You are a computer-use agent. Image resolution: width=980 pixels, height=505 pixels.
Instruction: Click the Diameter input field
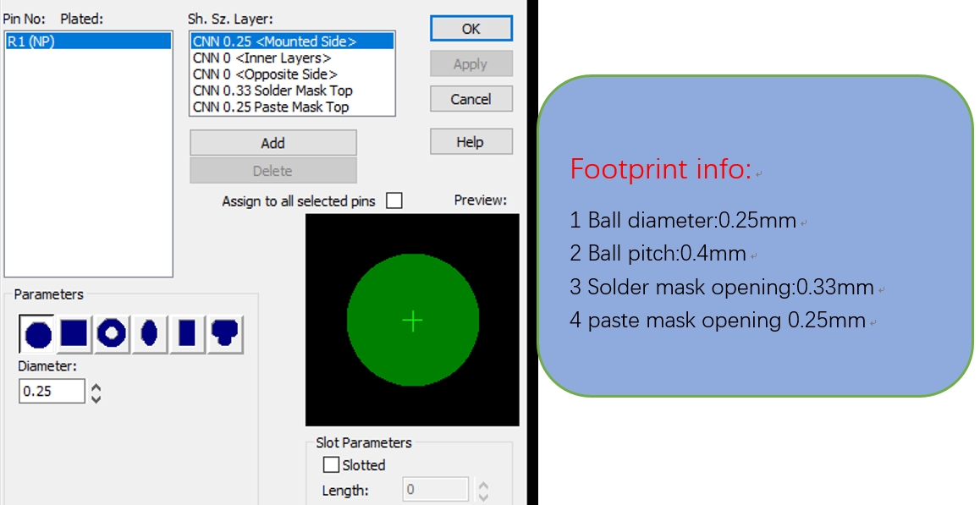(x=52, y=392)
